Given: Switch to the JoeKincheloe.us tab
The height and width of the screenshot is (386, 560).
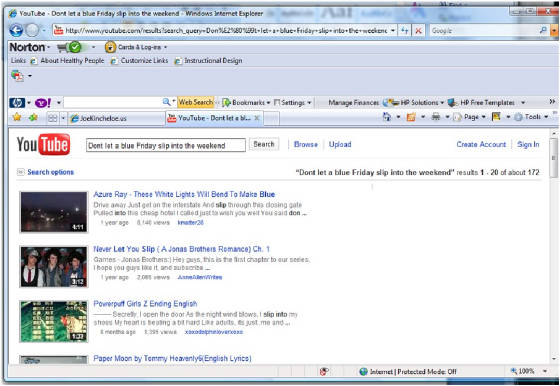Looking at the screenshot, I should tap(116, 118).
